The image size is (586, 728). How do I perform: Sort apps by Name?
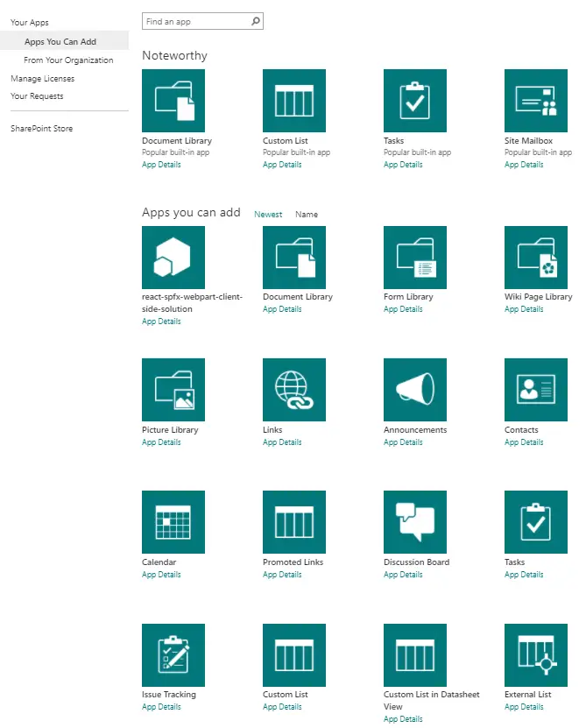click(307, 215)
